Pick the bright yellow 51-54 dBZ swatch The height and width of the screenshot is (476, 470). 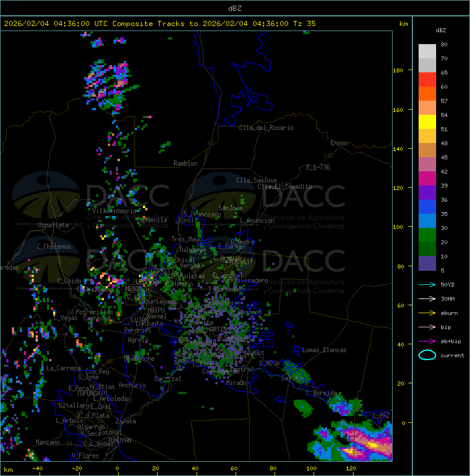coord(427,122)
